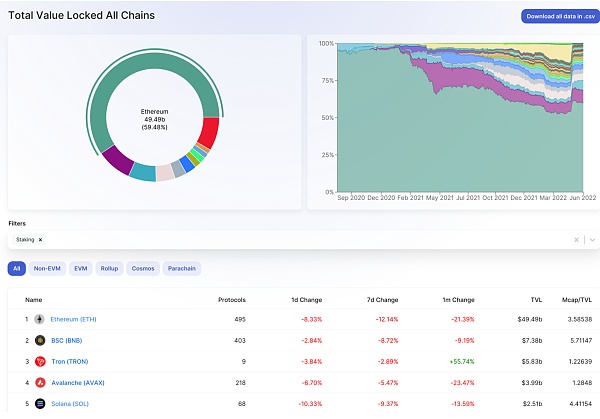The width and height of the screenshot is (600, 419).
Task: Click the Avalanche chain logo icon
Action: [x=40, y=382]
